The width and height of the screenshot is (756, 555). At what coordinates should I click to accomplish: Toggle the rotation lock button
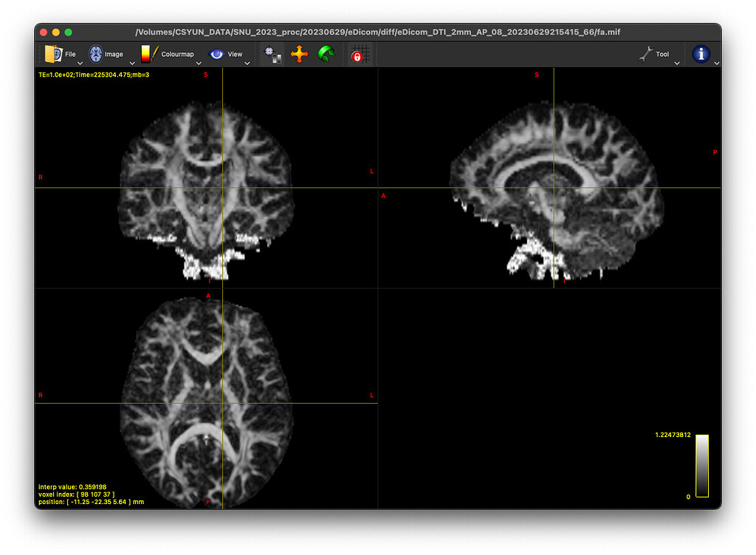click(358, 53)
